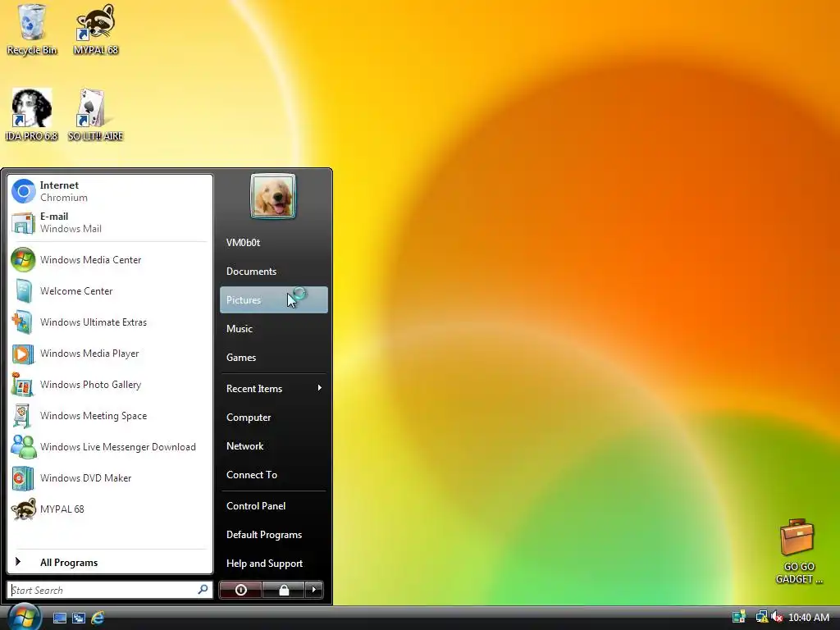Screen dimensions: 840x630
Task: Select the MYPAL 68 desktop shortcut
Action: pyautogui.click(x=96, y=30)
